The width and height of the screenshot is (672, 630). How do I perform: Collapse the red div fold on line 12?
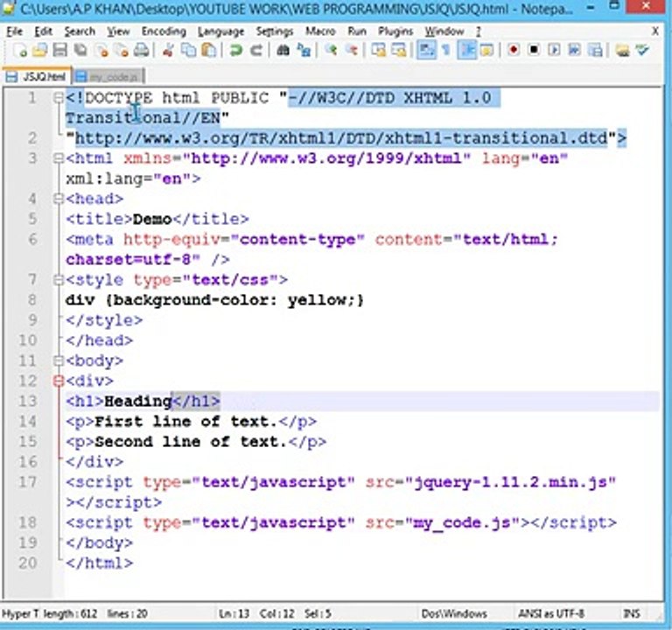[59, 381]
